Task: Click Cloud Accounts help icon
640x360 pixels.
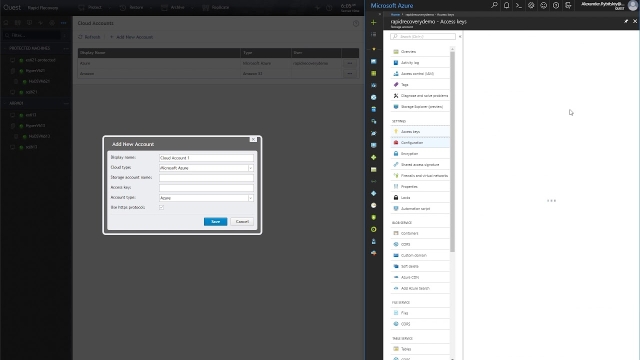Action: (356, 24)
